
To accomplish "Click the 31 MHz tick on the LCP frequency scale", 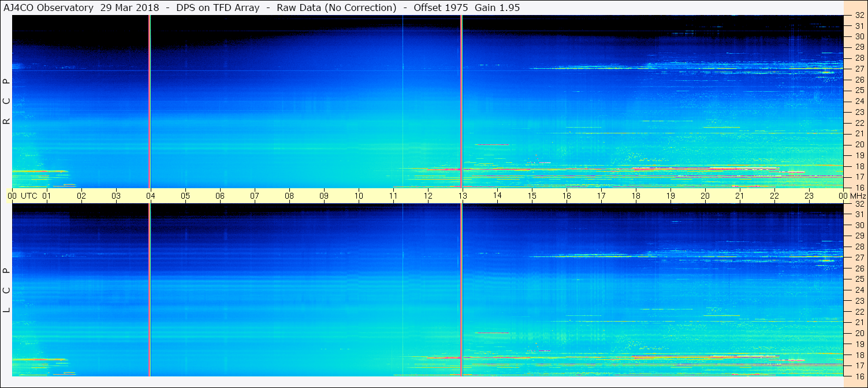I will pos(859,214).
